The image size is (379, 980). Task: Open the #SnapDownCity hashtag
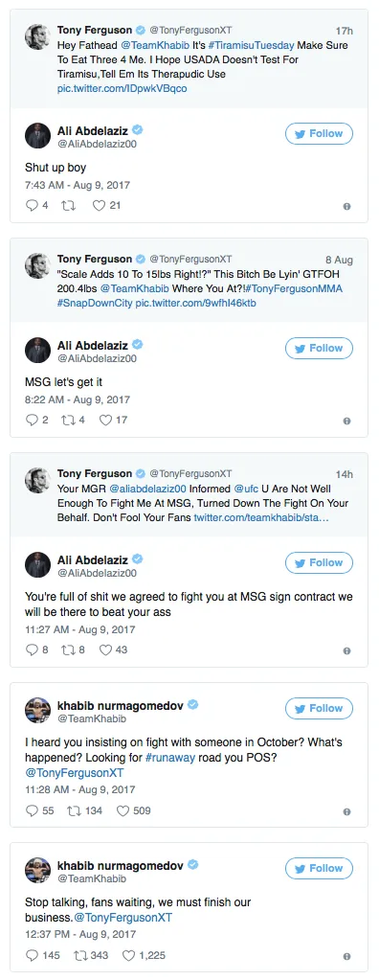[95, 303]
